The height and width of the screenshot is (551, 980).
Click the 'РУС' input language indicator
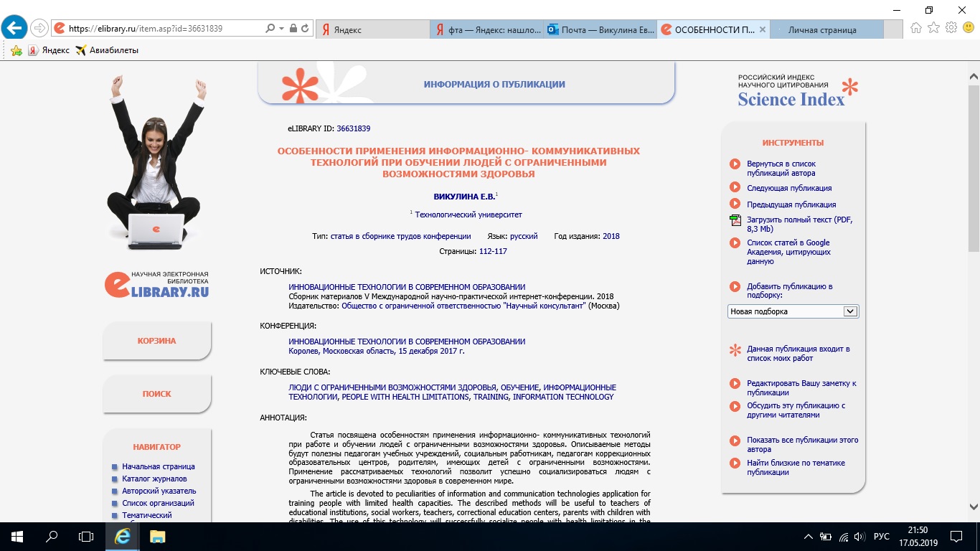[881, 536]
